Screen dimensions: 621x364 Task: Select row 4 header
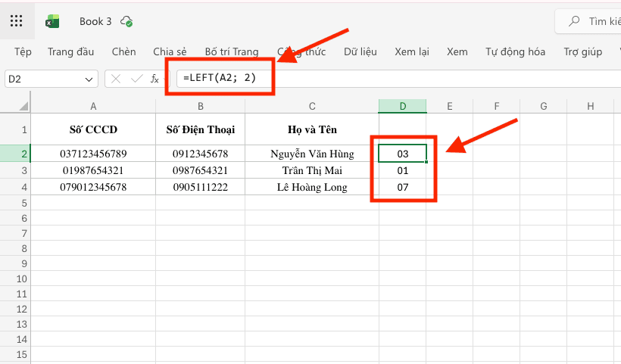coord(15,187)
